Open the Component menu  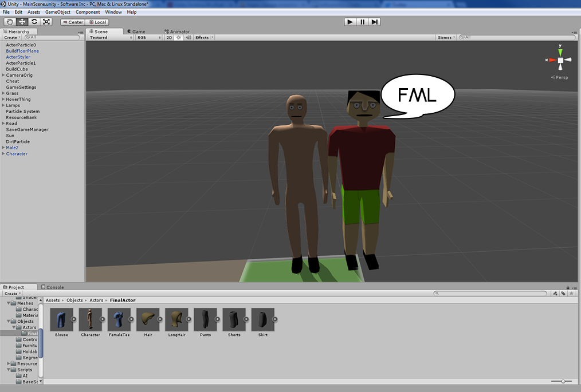[88, 12]
